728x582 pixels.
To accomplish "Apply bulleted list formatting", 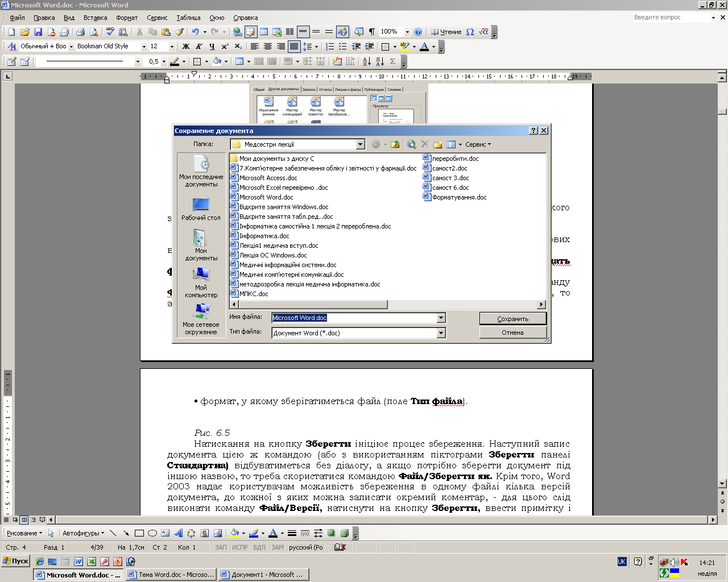I will click(x=343, y=47).
